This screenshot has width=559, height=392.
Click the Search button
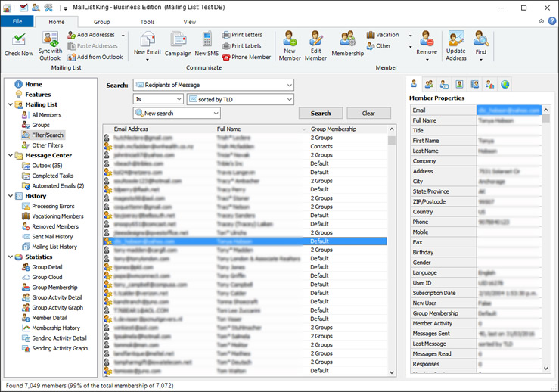321,113
